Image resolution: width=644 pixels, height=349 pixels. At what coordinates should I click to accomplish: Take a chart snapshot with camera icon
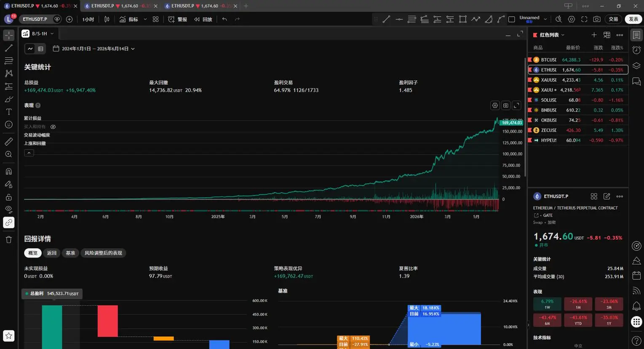click(597, 19)
